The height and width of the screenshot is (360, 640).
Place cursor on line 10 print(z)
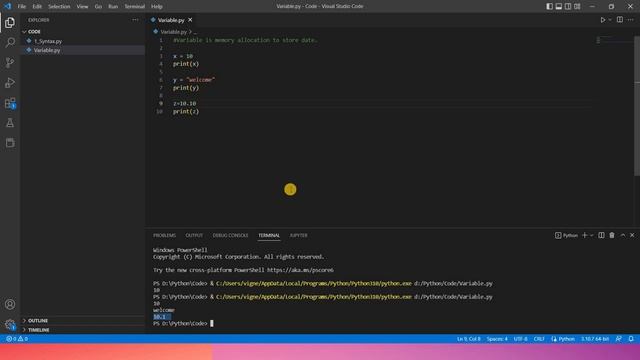[x=186, y=111]
